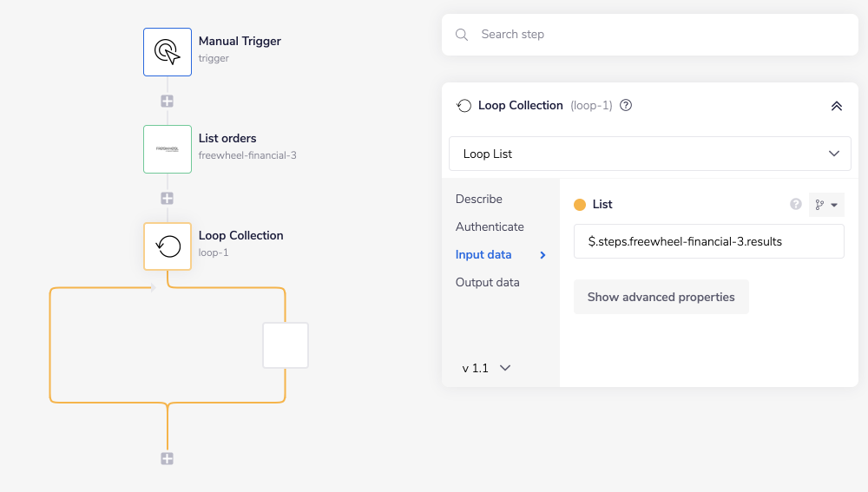Click Show advanced properties button

tap(661, 297)
